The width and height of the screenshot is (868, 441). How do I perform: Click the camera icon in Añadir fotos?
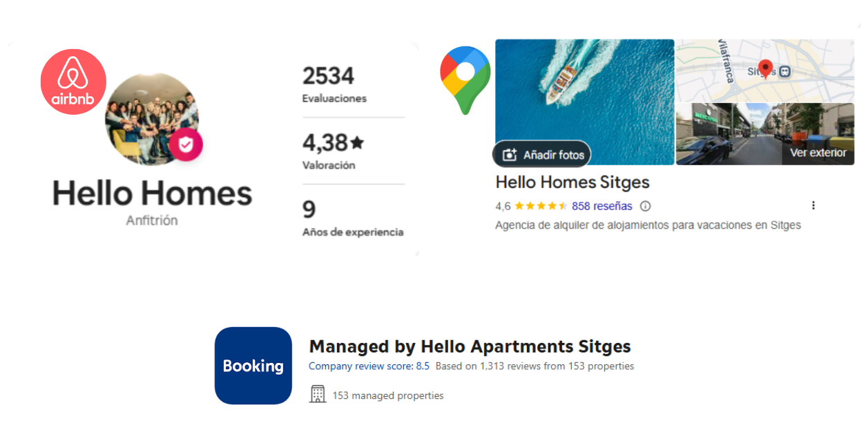(510, 155)
